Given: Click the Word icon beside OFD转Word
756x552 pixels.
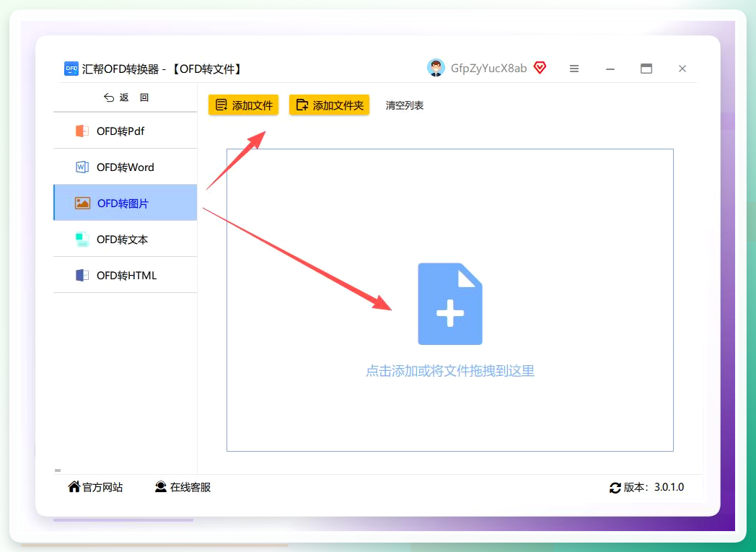Looking at the screenshot, I should pos(82,167).
